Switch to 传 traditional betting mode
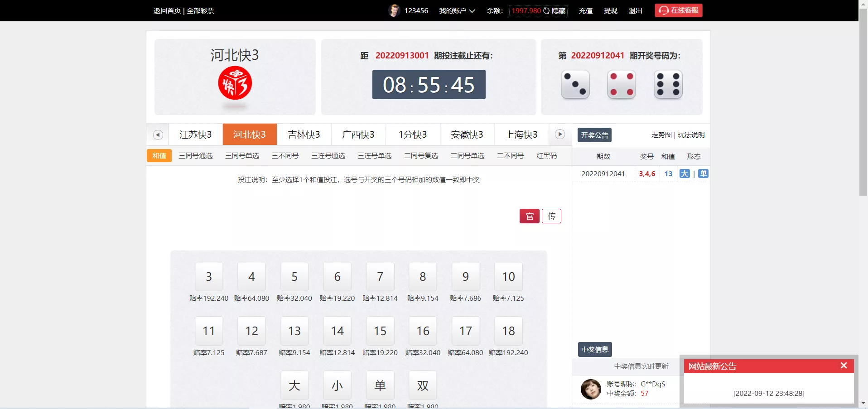The image size is (868, 409). (551, 216)
